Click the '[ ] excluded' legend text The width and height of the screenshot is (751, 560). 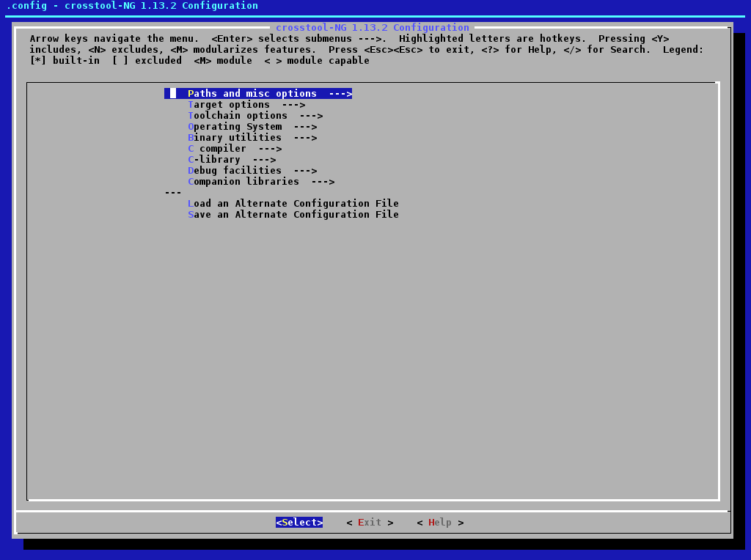pyautogui.click(x=147, y=60)
